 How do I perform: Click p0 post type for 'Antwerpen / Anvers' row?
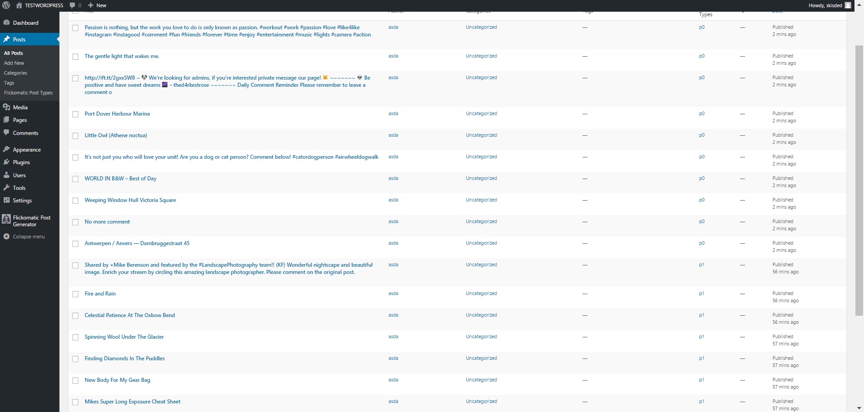click(x=701, y=243)
